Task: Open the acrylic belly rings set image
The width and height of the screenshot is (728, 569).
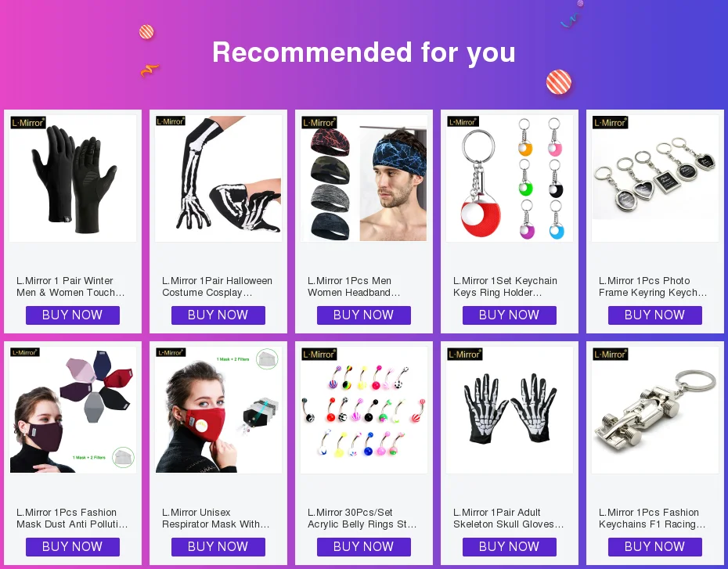Action: (364, 410)
